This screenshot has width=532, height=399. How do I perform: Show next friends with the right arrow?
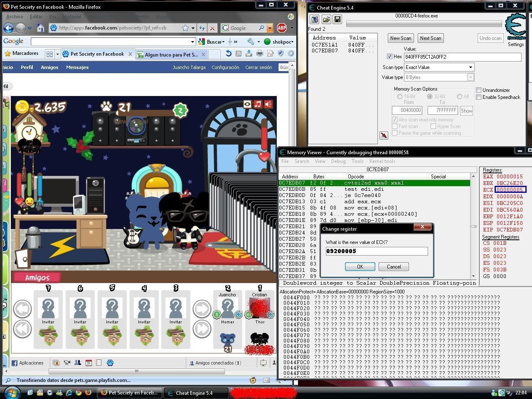point(202,309)
